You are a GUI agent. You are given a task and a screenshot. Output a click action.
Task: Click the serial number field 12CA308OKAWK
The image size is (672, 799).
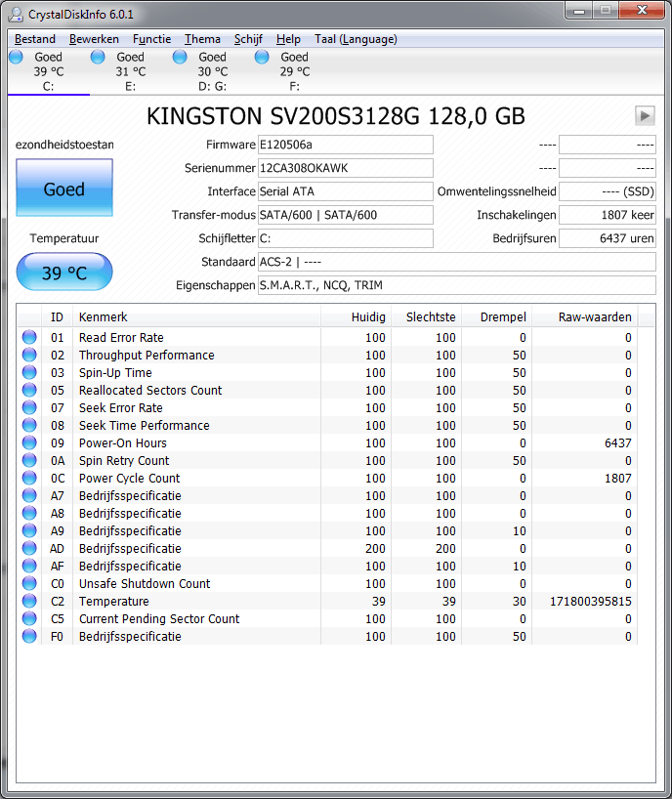coord(346,168)
